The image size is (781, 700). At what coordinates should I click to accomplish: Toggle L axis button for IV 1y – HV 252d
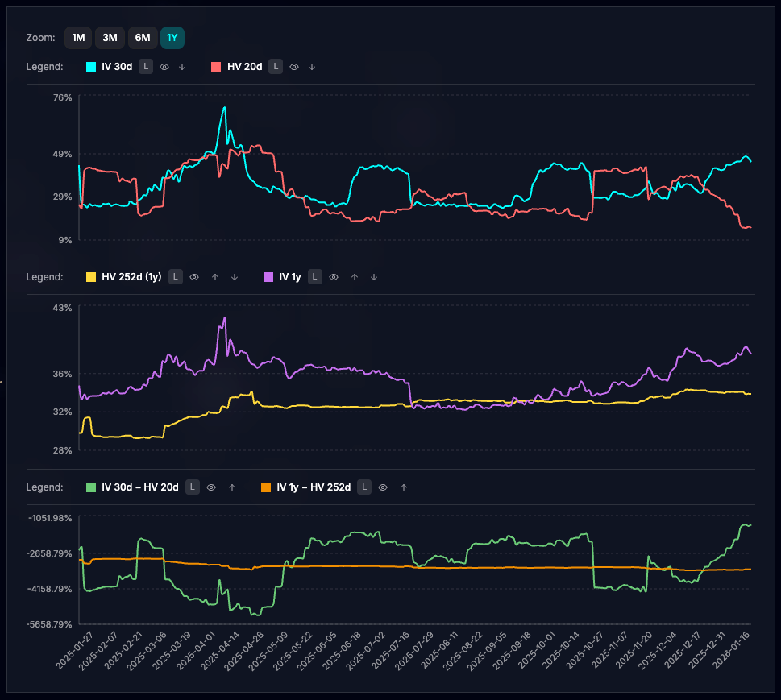[x=364, y=487]
